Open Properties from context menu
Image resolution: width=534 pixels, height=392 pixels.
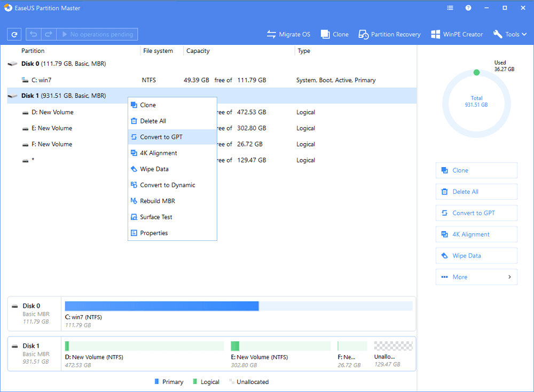click(x=172, y=233)
